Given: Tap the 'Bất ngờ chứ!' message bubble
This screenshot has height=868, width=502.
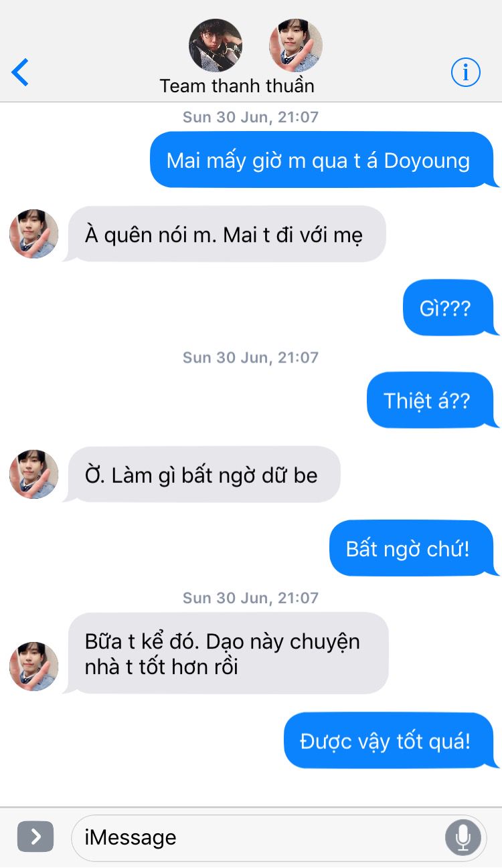Looking at the screenshot, I should [x=414, y=548].
